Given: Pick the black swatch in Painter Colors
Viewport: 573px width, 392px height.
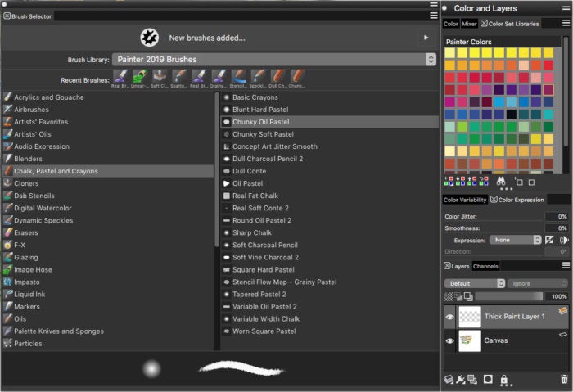Looking at the screenshot, I should 512,115.
